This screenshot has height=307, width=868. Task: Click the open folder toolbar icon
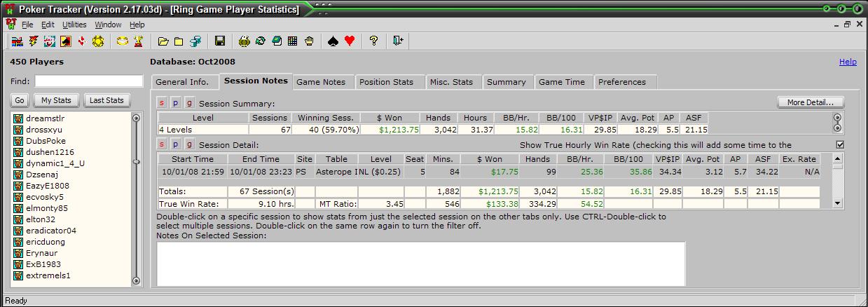(x=163, y=41)
